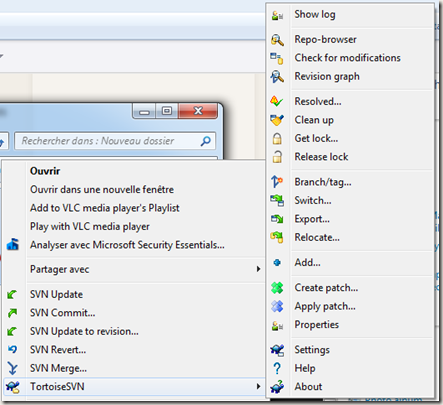Click the Rechercher dans Nouveau dossier search field

click(115, 141)
